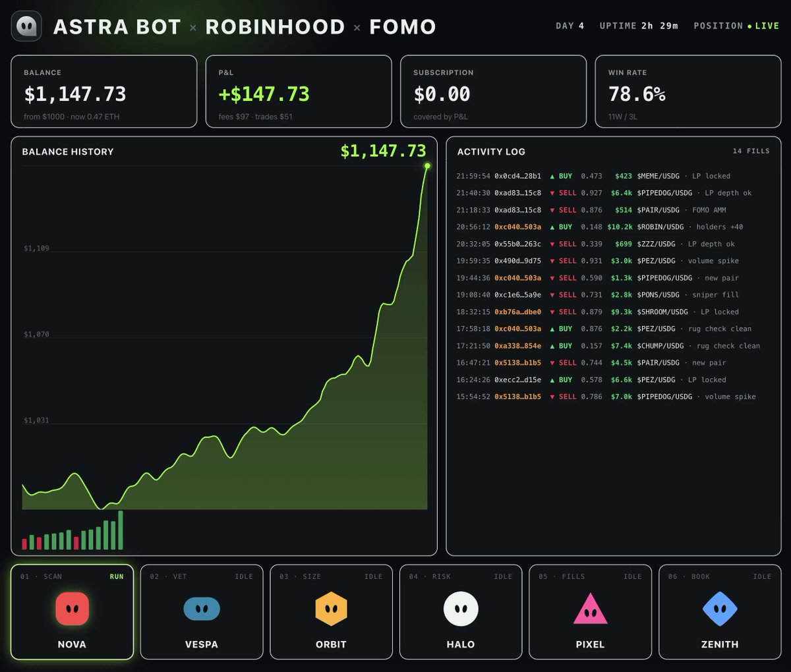Click the BUY arrow on $MEME/USDG row
Viewport: 791px width, 672px height.
552,177
